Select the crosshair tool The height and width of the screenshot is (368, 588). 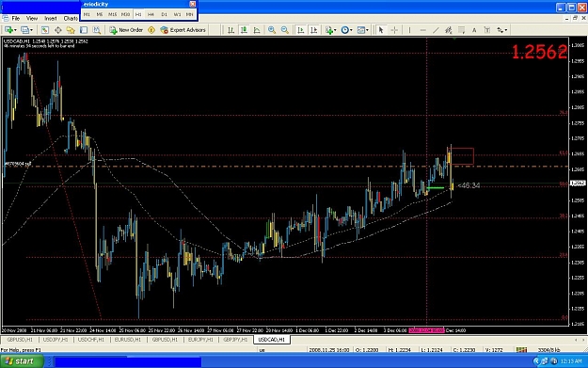394,30
